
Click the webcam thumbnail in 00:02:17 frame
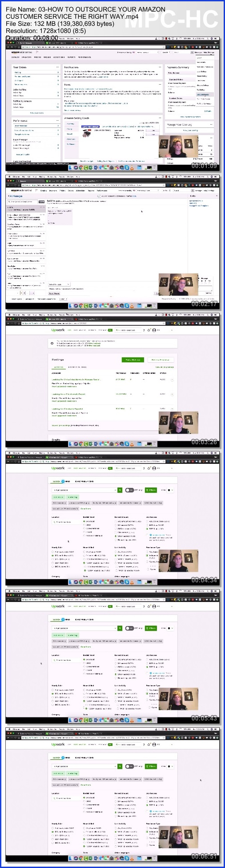tap(178, 285)
